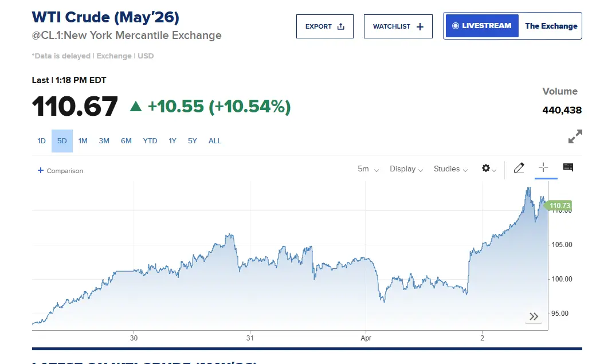Image resolution: width=596 pixels, height=364 pixels.
Task: Click the plus icon to add Comparison
Action: pos(41,170)
